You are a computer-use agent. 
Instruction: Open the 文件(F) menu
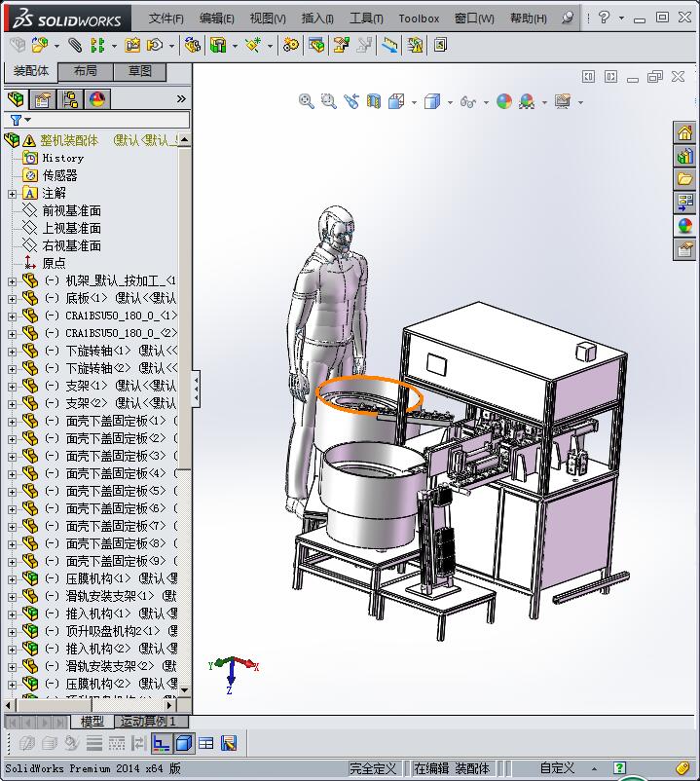[x=166, y=19]
